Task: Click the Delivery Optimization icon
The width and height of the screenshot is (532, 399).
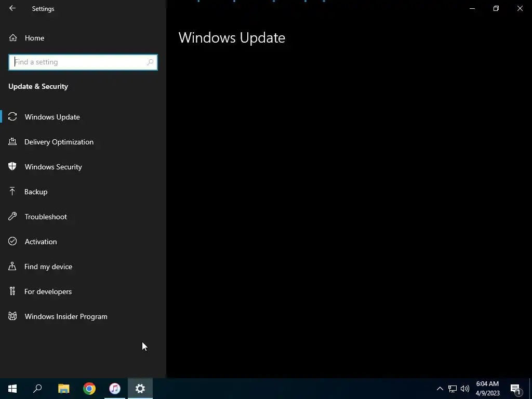Action: pos(12,141)
